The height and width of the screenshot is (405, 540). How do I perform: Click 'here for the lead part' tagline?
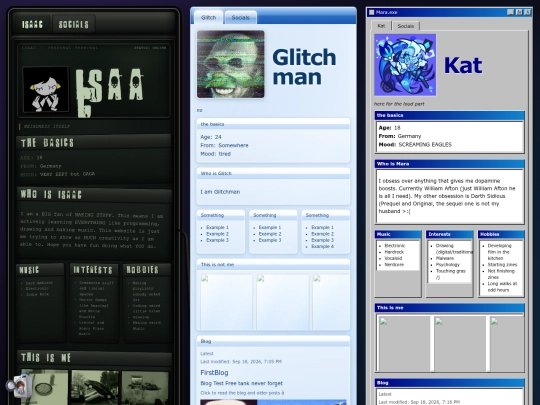399,104
